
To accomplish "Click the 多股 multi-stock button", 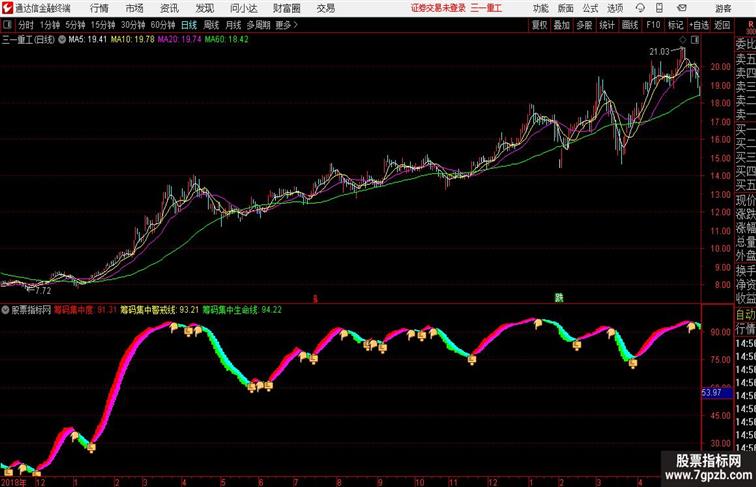I will tap(584, 25).
